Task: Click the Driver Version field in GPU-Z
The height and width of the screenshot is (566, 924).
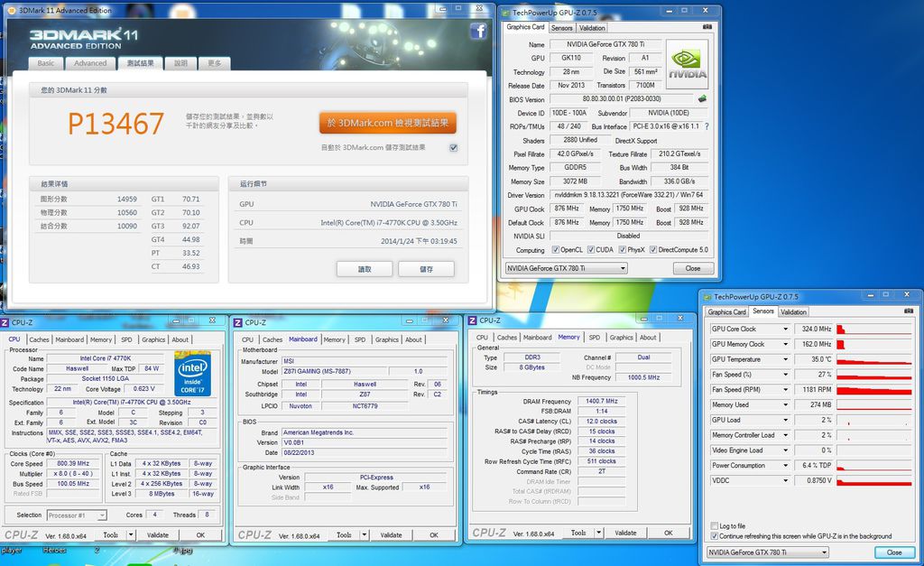Action: click(629, 195)
